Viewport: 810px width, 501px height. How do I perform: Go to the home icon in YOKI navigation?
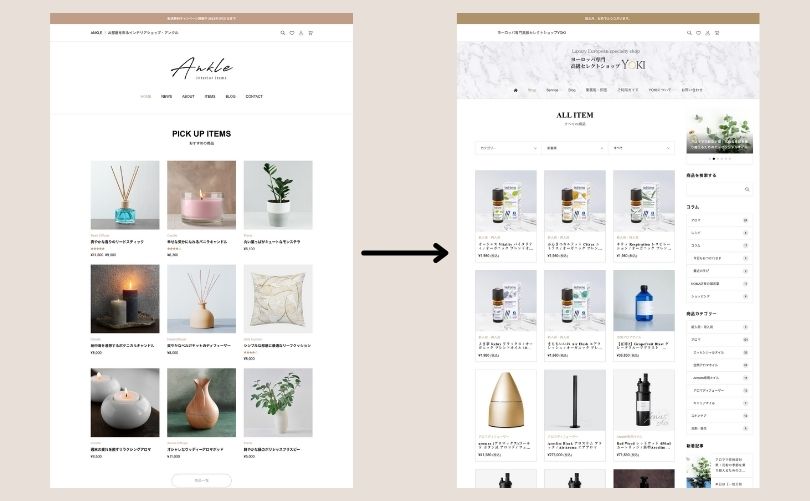point(516,90)
